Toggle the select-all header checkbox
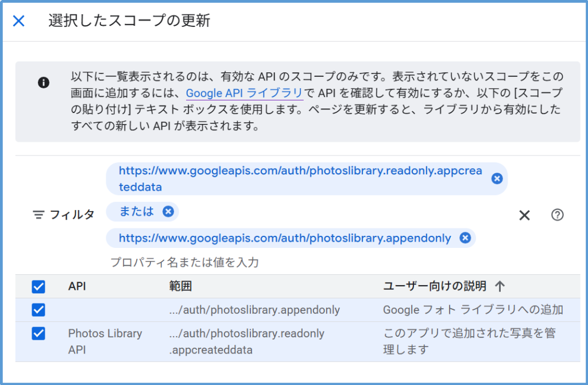The width and height of the screenshot is (588, 385). [x=38, y=286]
